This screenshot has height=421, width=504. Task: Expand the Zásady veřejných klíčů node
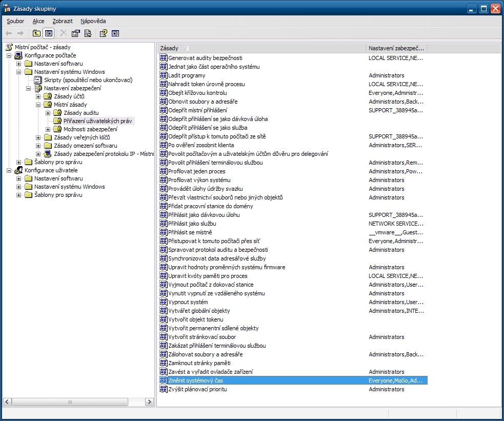point(38,137)
